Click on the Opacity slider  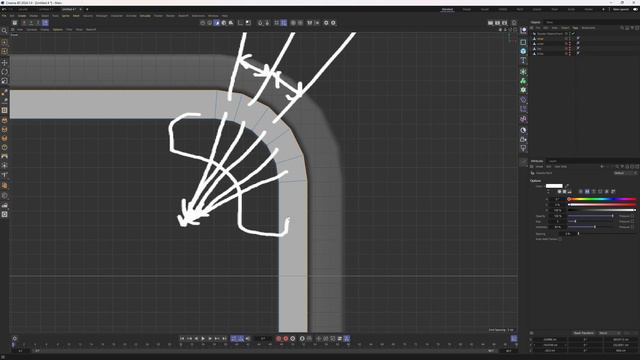[x=591, y=216]
